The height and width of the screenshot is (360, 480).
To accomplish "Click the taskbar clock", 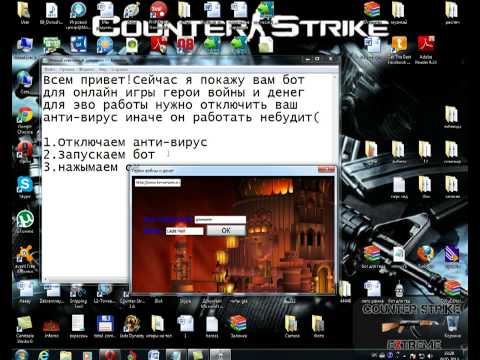I will tap(450, 355).
